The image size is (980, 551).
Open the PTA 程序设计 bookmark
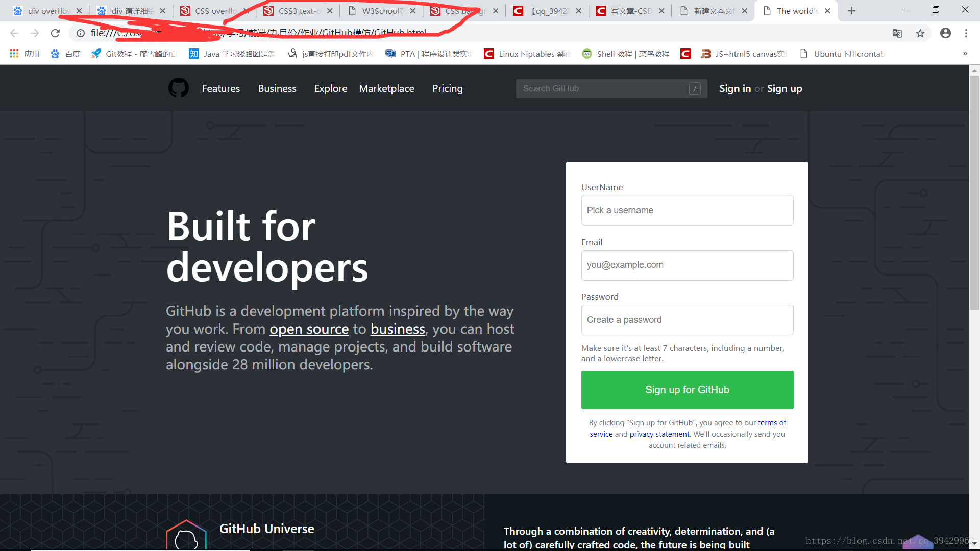429,54
